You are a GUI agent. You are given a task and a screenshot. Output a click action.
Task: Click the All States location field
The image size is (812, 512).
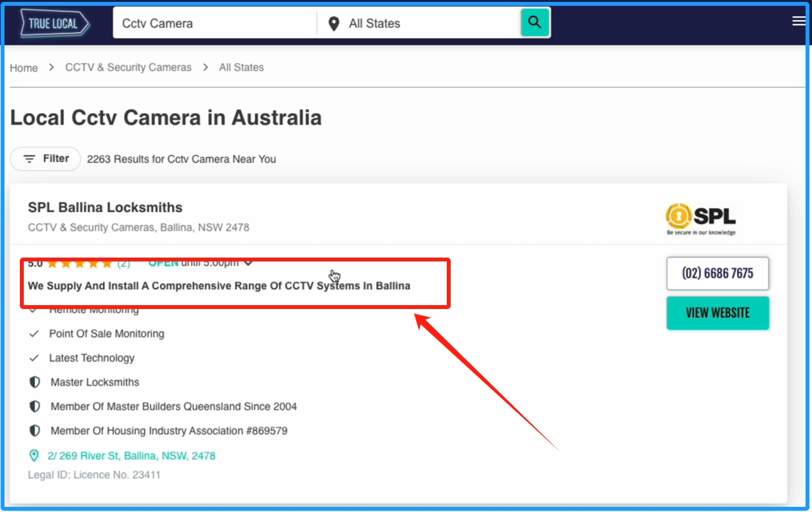[x=419, y=23]
